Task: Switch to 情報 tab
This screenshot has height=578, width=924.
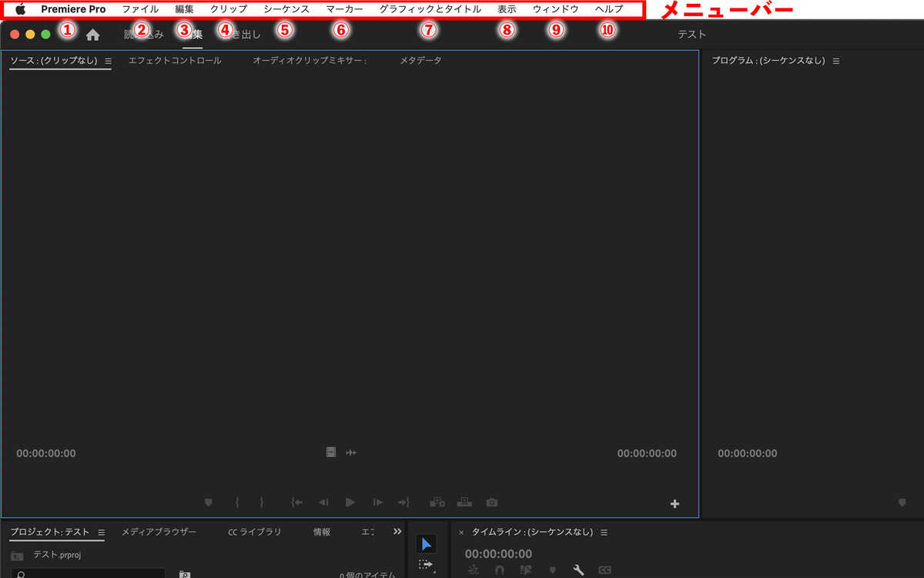Action: click(322, 532)
